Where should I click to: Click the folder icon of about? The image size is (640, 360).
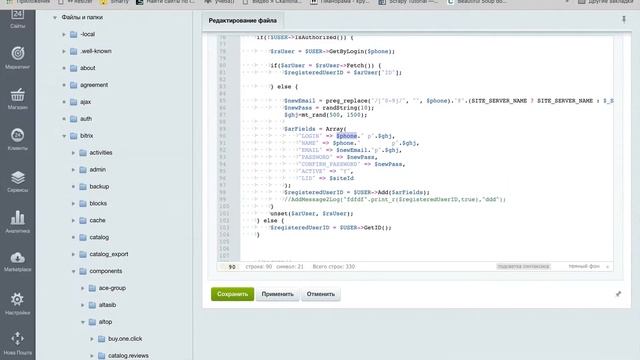73,68
